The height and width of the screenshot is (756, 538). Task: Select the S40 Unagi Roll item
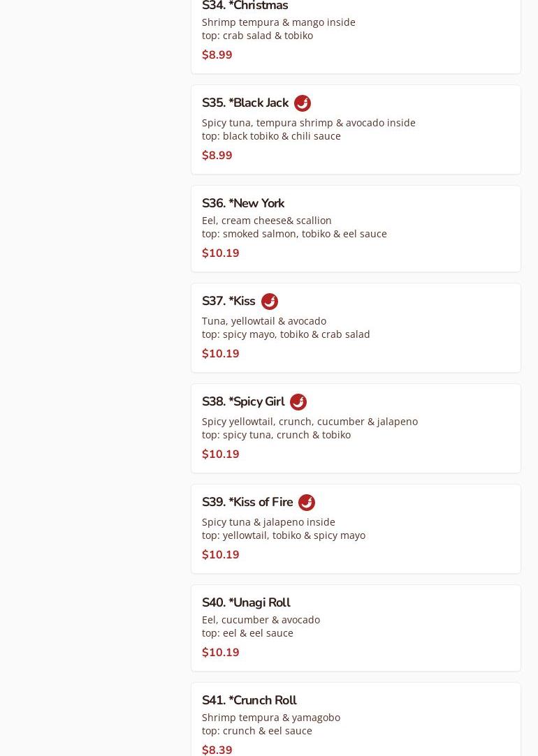click(246, 602)
